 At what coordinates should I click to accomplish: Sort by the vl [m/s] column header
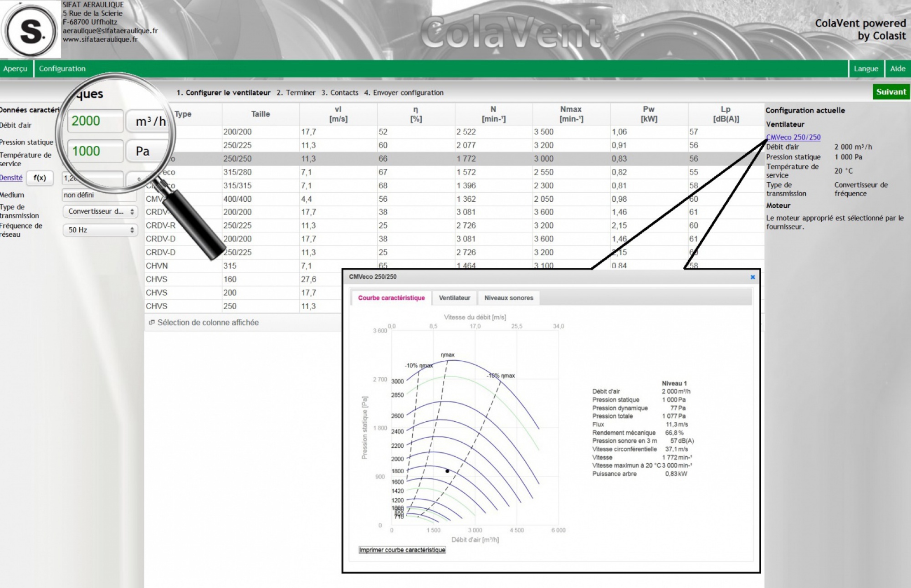(338, 114)
